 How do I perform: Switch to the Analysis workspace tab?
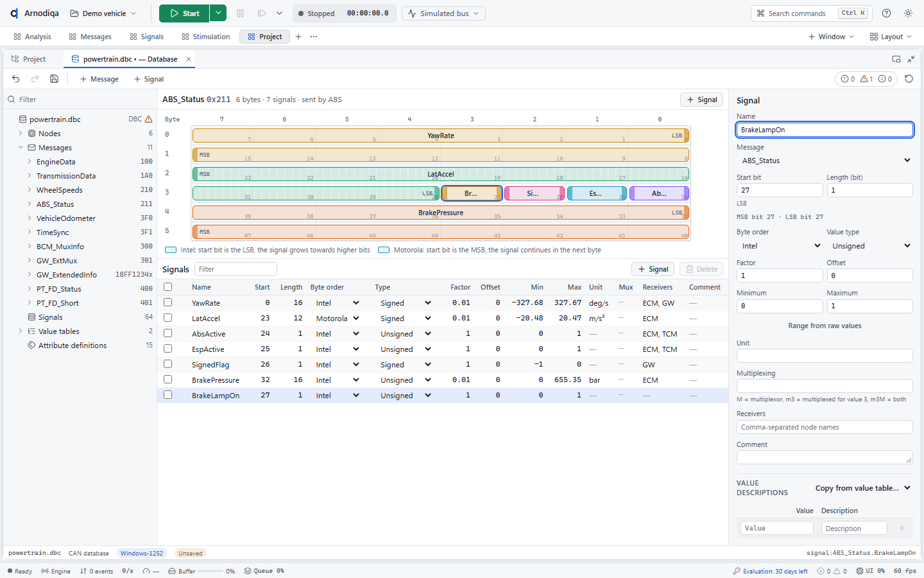[x=32, y=37]
